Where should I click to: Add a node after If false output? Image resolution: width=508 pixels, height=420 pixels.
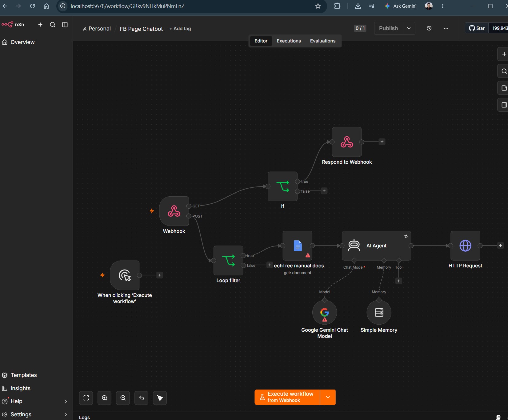(324, 191)
